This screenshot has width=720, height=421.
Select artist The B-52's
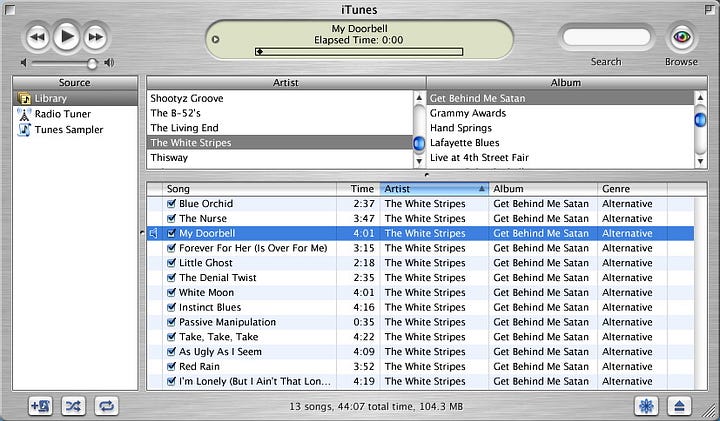pos(280,113)
